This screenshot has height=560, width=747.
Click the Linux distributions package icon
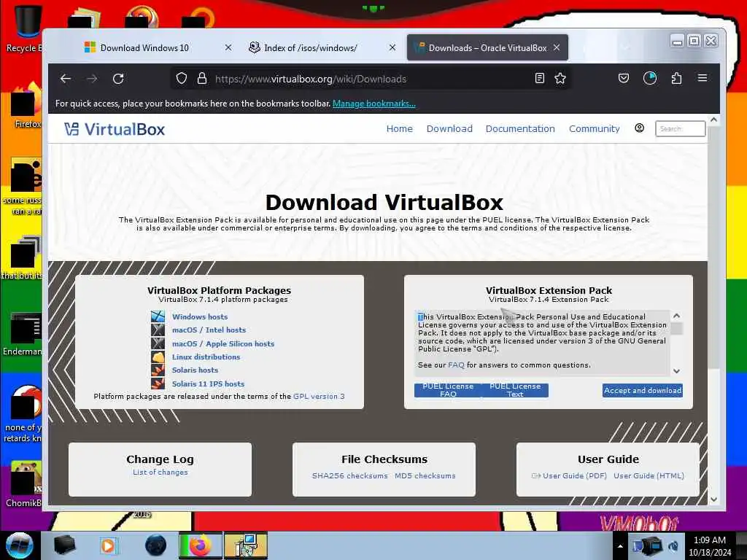(158, 357)
